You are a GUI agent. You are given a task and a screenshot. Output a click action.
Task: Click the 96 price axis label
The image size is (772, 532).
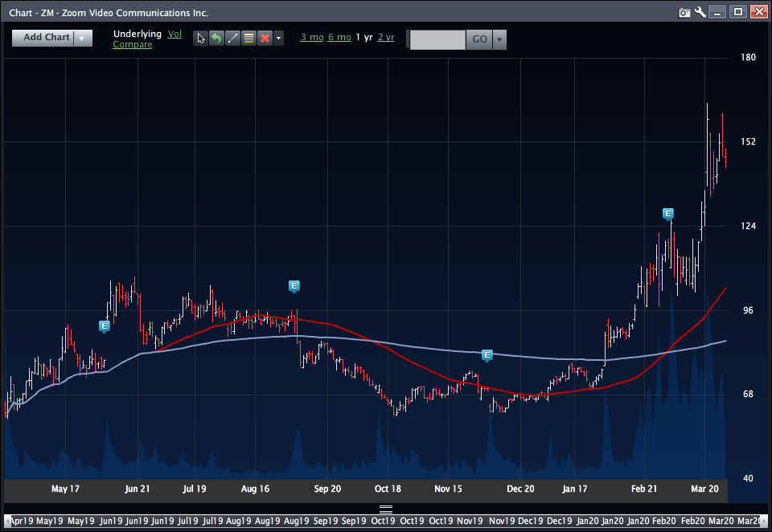point(748,310)
